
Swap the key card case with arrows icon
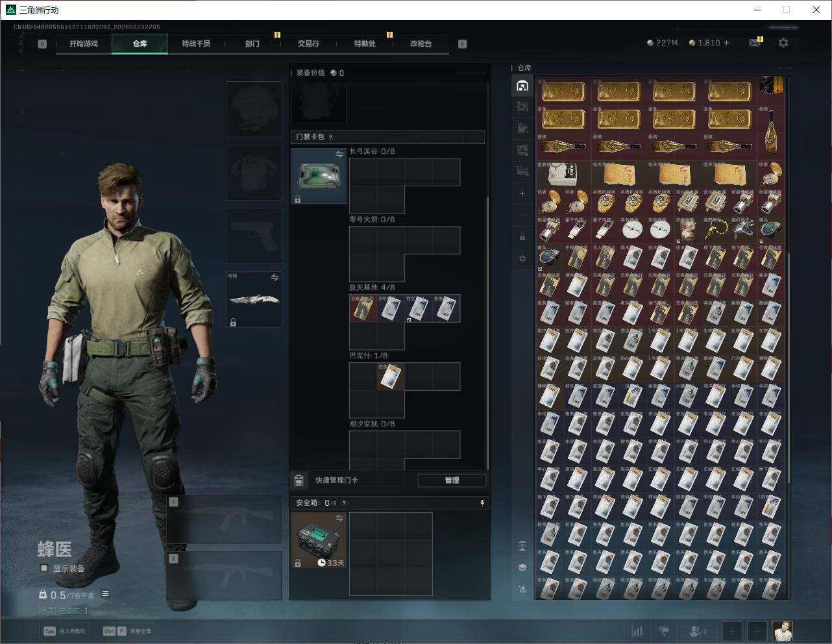339,154
